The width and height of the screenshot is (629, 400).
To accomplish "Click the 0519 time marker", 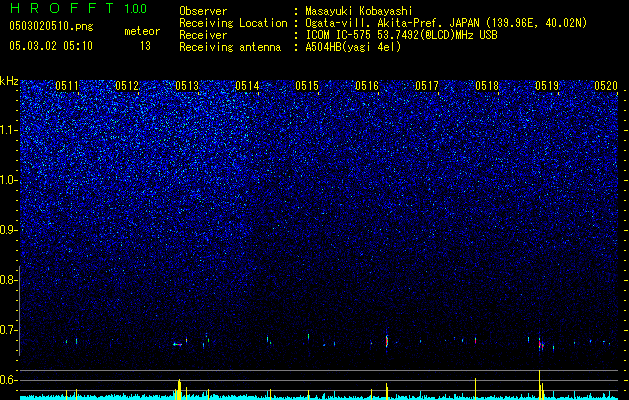I will pos(547,86).
